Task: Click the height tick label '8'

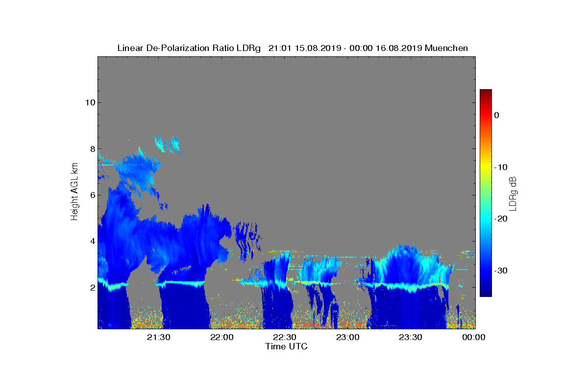Action: [x=92, y=149]
